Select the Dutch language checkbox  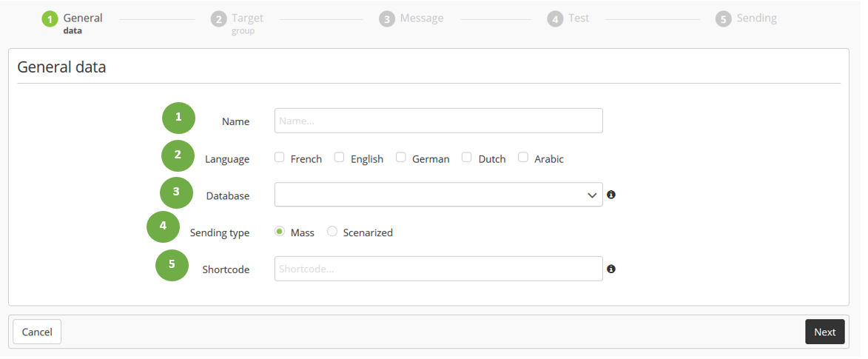pos(467,157)
